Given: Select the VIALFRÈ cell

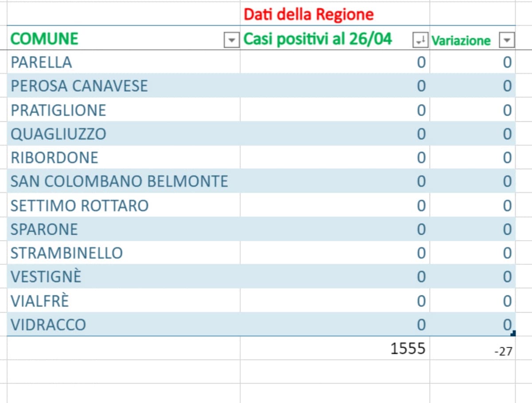Looking at the screenshot, I should pyautogui.click(x=39, y=301).
